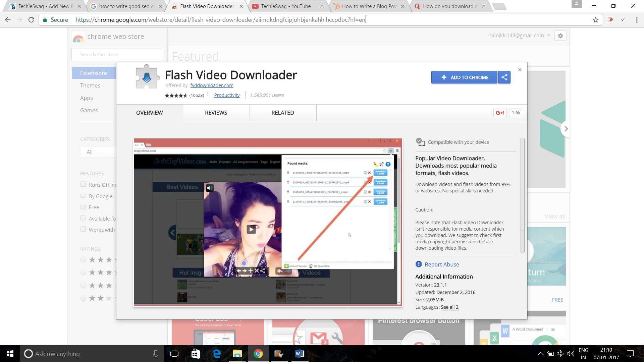Image resolution: width=644 pixels, height=362 pixels.
Task: Click the TechieSwag YouTube tab
Action: pos(287,6)
